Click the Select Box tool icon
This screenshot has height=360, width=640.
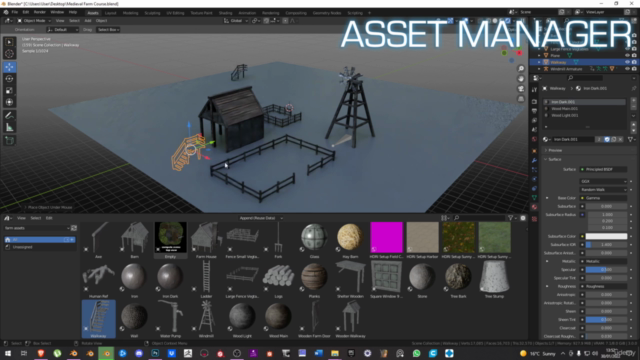pos(9,42)
